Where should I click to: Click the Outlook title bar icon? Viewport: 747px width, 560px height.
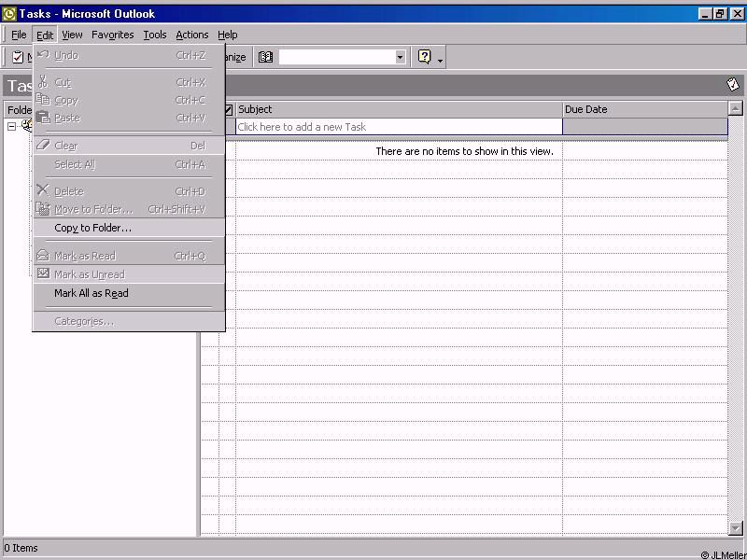coord(9,14)
